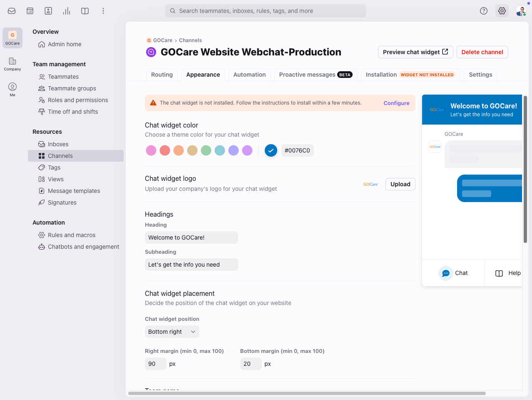
Task: Click Delete channel button
Action: (x=482, y=52)
